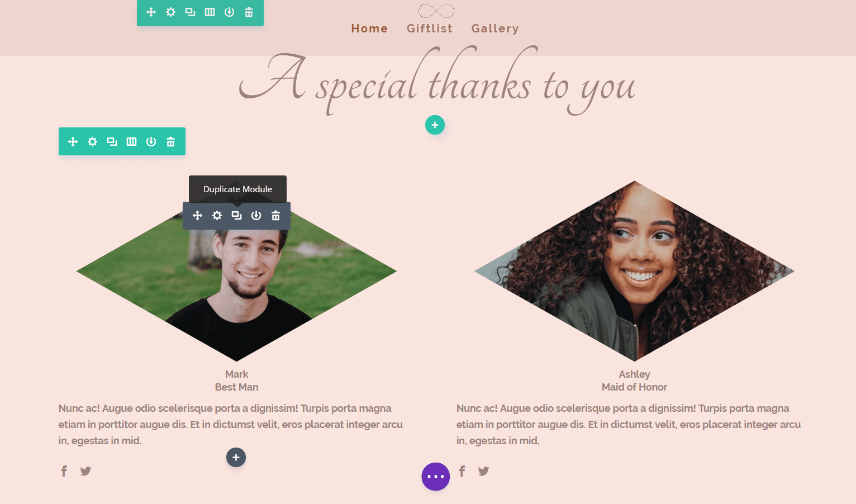856x504 pixels.
Task: Click move module icon on dark toolbar
Action: [x=197, y=216]
